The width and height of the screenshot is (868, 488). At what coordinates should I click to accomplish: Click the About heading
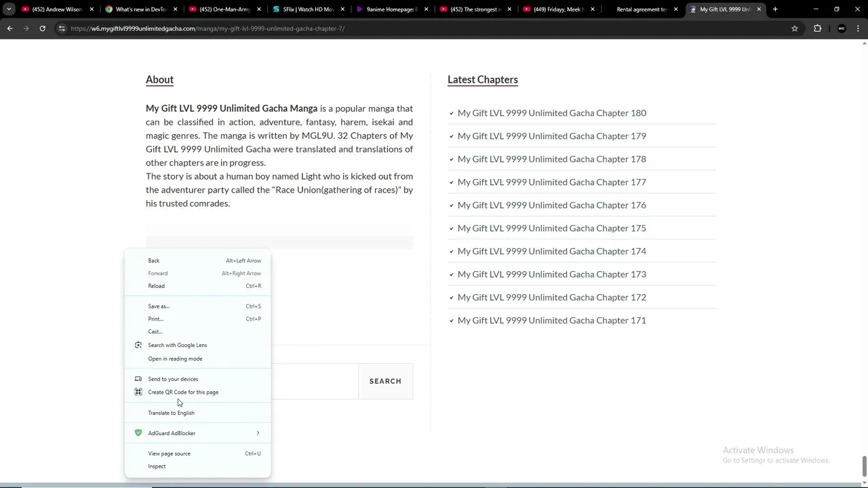(159, 79)
